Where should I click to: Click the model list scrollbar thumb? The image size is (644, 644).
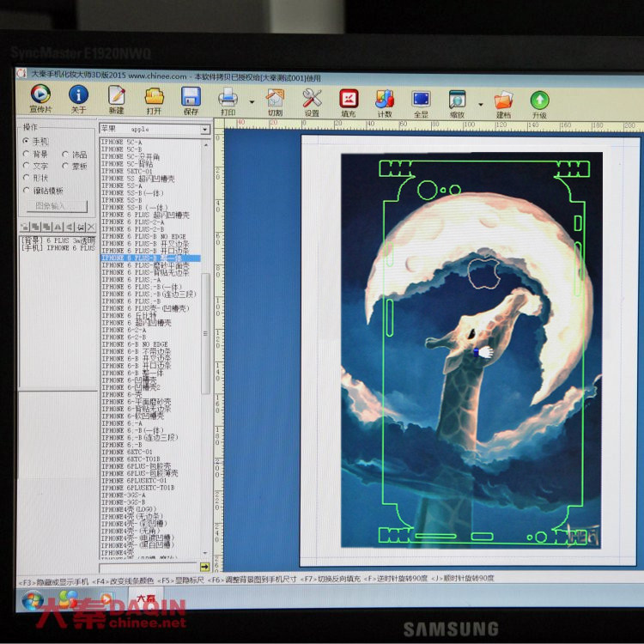pyautogui.click(x=206, y=333)
